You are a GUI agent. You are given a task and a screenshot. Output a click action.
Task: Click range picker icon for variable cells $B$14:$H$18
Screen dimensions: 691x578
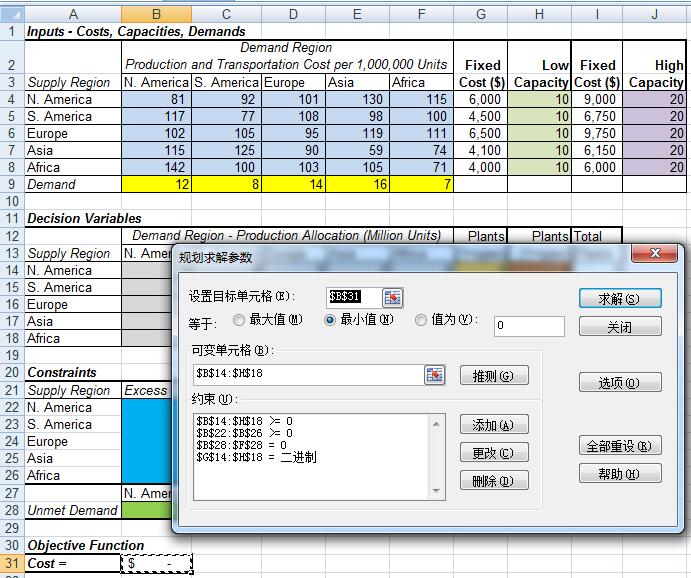click(434, 374)
